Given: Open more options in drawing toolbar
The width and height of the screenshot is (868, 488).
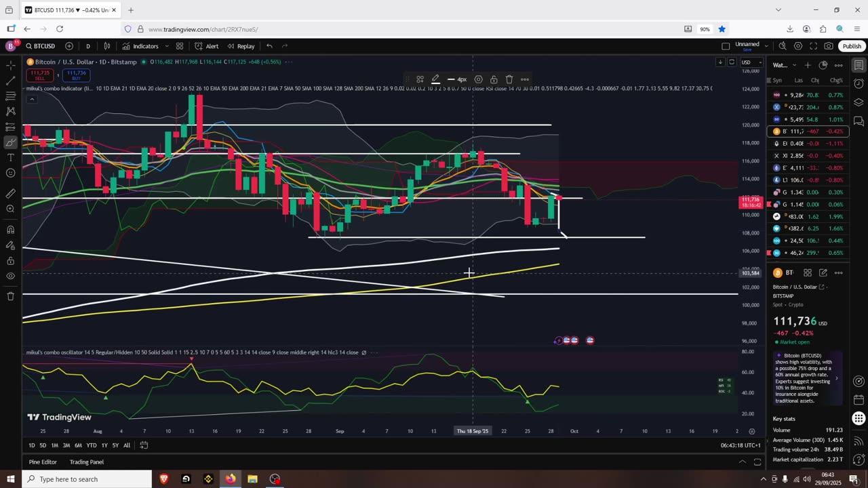Looking at the screenshot, I should coord(525,79).
